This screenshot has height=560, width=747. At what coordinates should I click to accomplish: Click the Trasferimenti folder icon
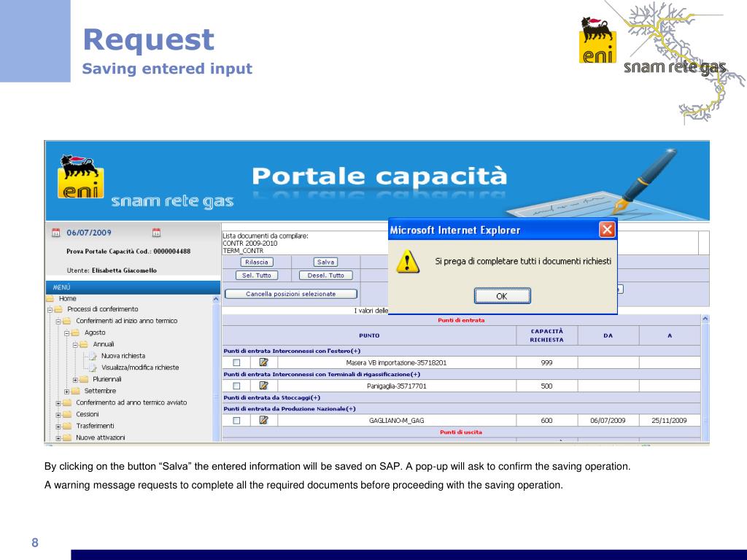click(x=67, y=426)
